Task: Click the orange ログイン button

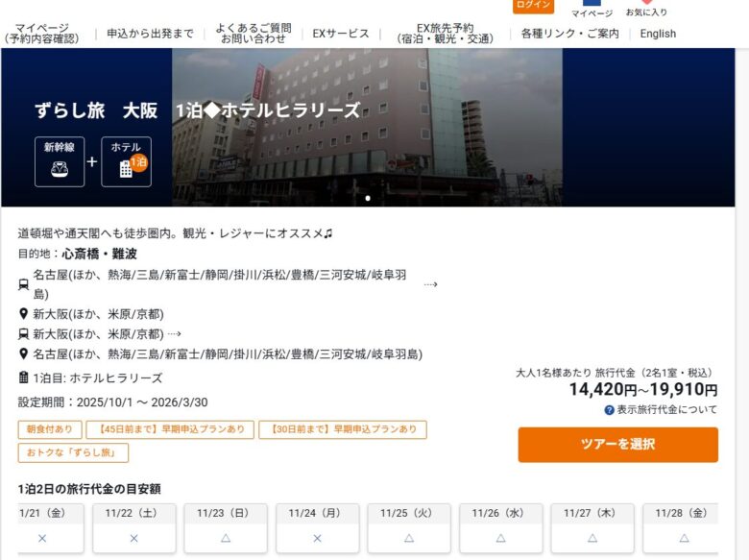Action: (x=533, y=5)
